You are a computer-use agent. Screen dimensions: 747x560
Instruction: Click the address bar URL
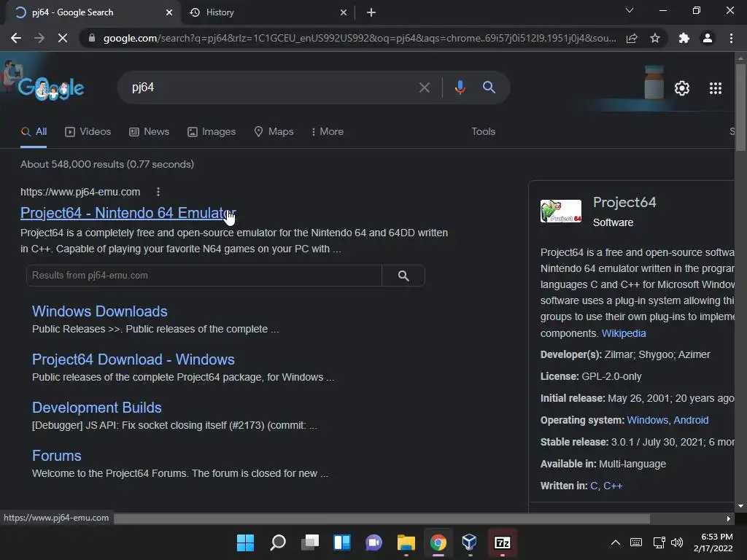coord(360,38)
